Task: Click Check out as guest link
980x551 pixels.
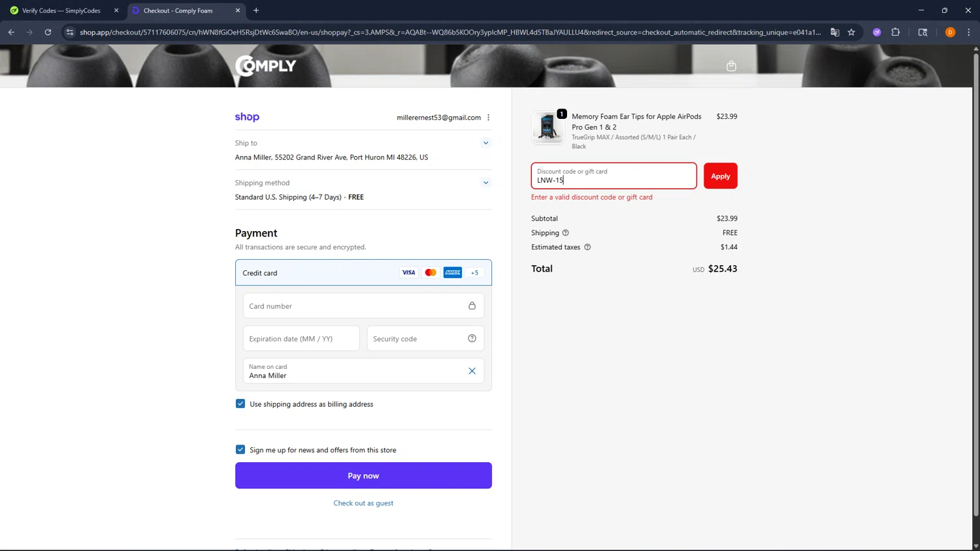Action: [x=363, y=503]
